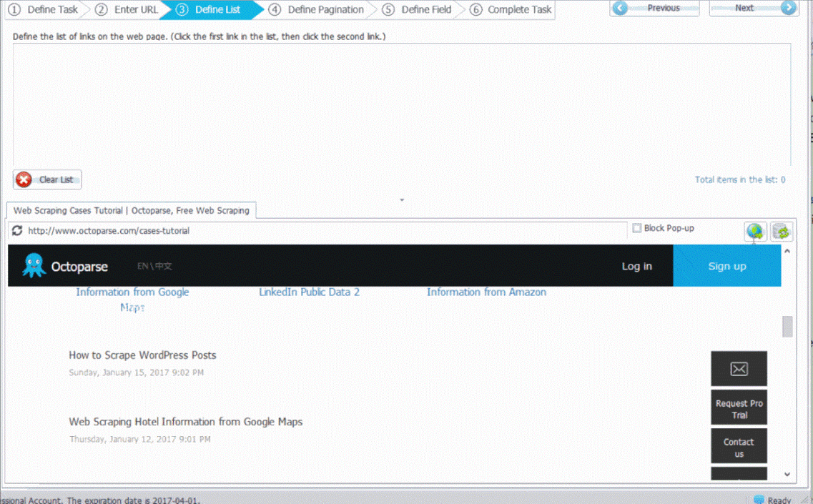Click the Request Pro Trial button
The image size is (813, 504).
click(x=739, y=409)
